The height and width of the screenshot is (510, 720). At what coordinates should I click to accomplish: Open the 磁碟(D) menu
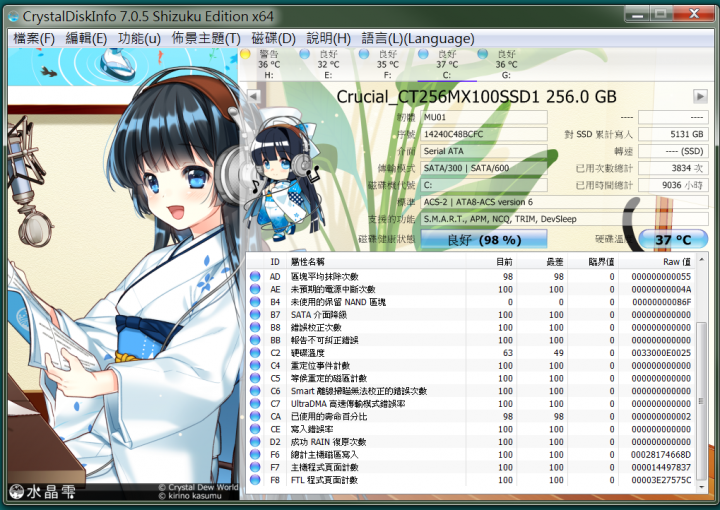pyautogui.click(x=273, y=39)
